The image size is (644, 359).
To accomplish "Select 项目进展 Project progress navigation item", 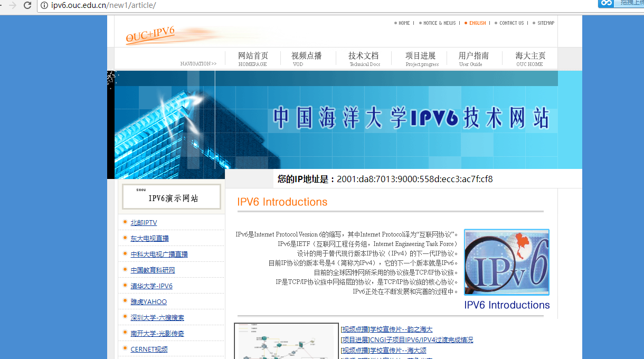I will pos(421,58).
